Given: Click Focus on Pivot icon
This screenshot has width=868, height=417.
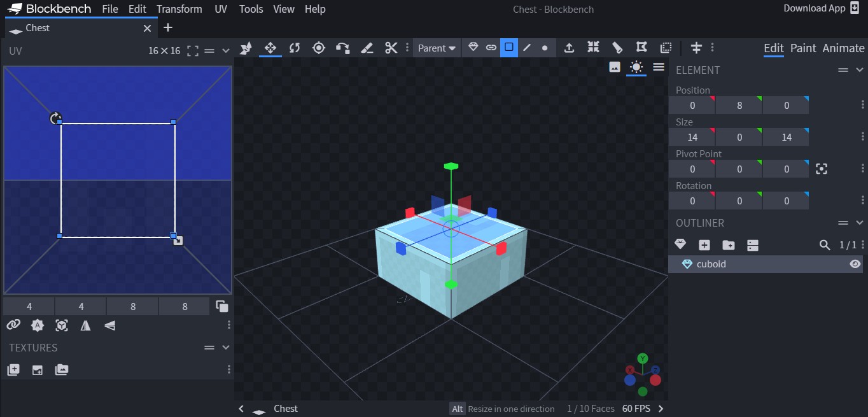Looking at the screenshot, I should tap(822, 169).
